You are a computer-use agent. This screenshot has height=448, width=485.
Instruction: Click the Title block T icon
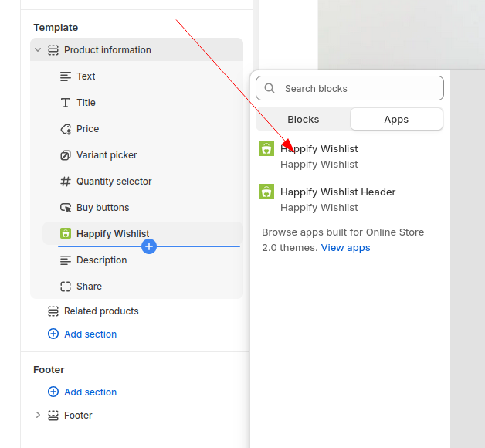pos(66,103)
